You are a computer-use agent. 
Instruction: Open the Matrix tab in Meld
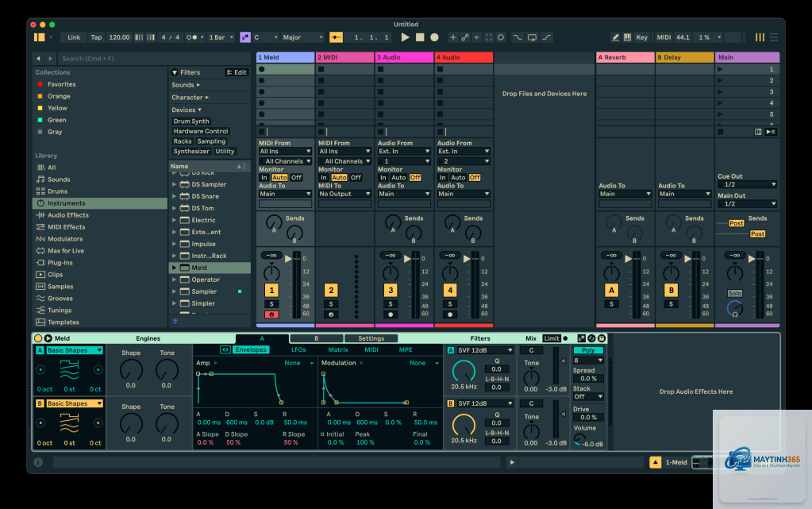point(337,350)
